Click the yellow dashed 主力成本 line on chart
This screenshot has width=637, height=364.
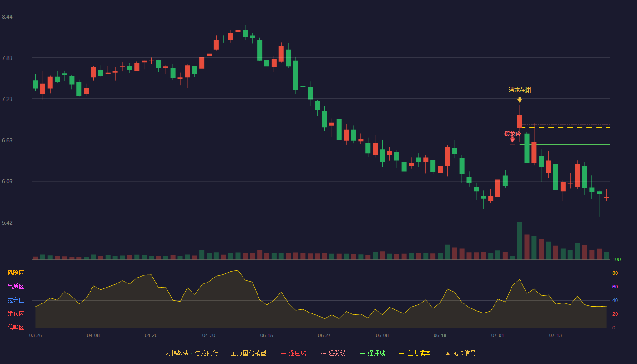click(x=565, y=128)
